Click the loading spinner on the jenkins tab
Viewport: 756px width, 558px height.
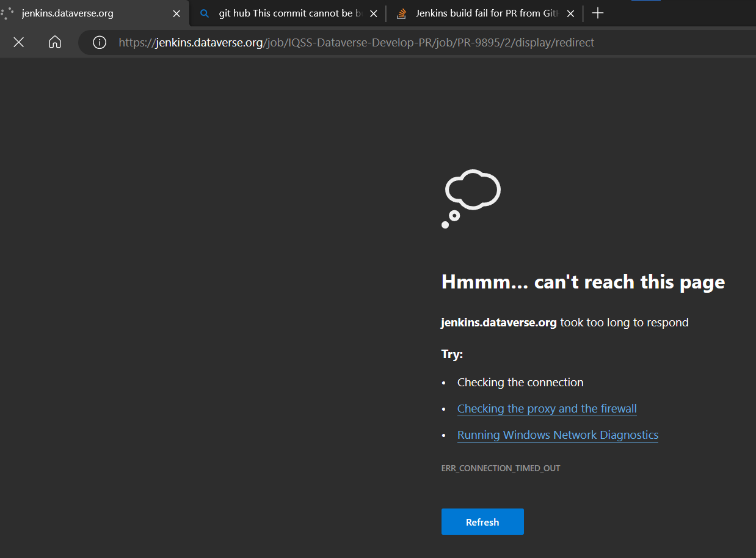coord(8,13)
